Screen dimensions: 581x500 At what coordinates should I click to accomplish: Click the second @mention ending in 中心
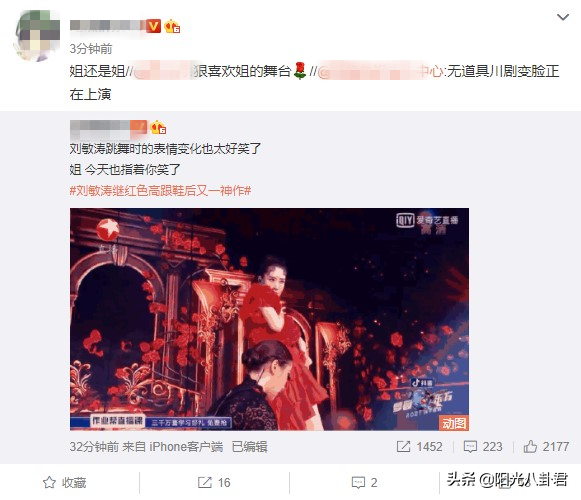point(381,71)
